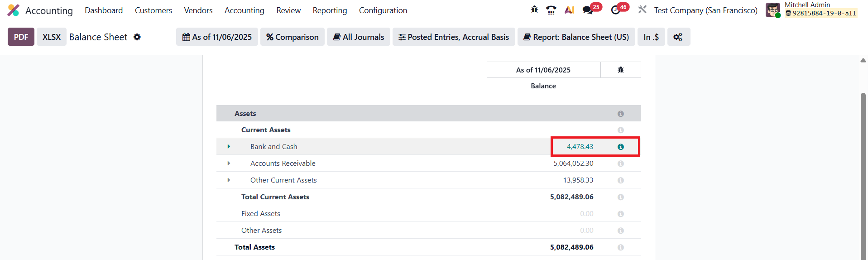
Task: Launch the AI assistant icon
Action: [569, 10]
